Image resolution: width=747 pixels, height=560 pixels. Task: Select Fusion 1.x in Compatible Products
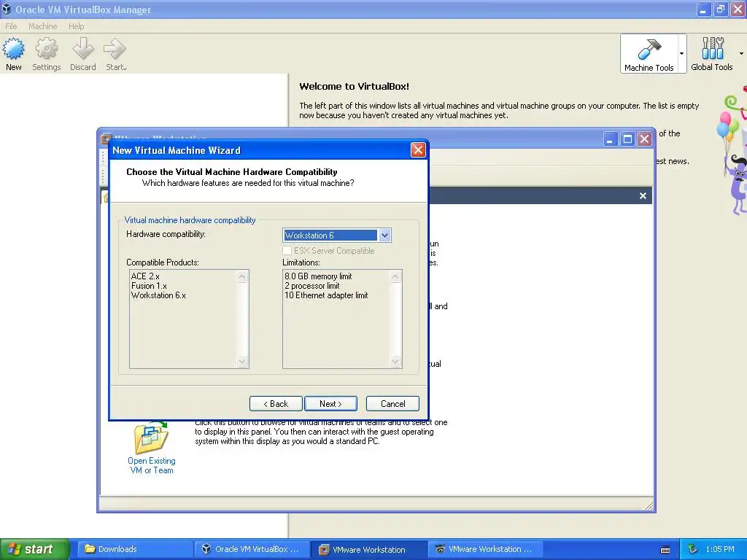click(x=149, y=286)
